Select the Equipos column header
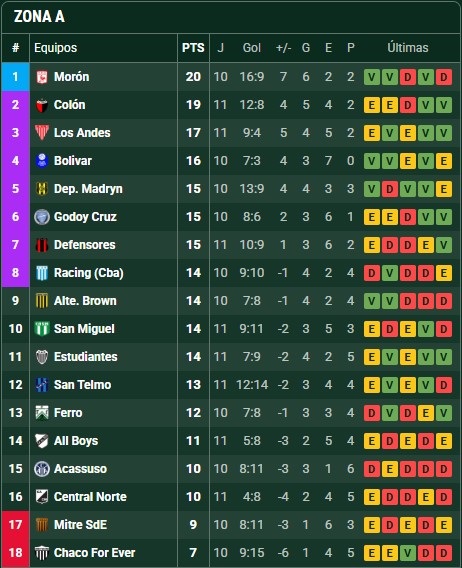 coord(55,48)
